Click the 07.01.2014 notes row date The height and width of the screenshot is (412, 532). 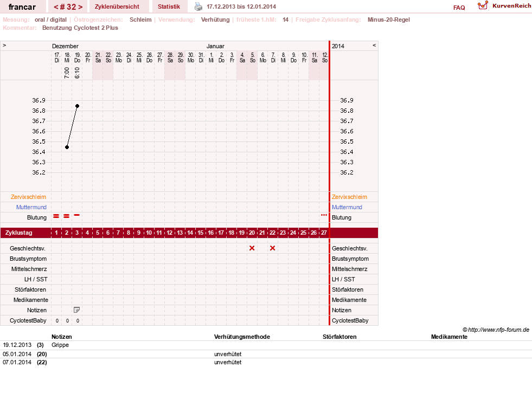coord(17,362)
